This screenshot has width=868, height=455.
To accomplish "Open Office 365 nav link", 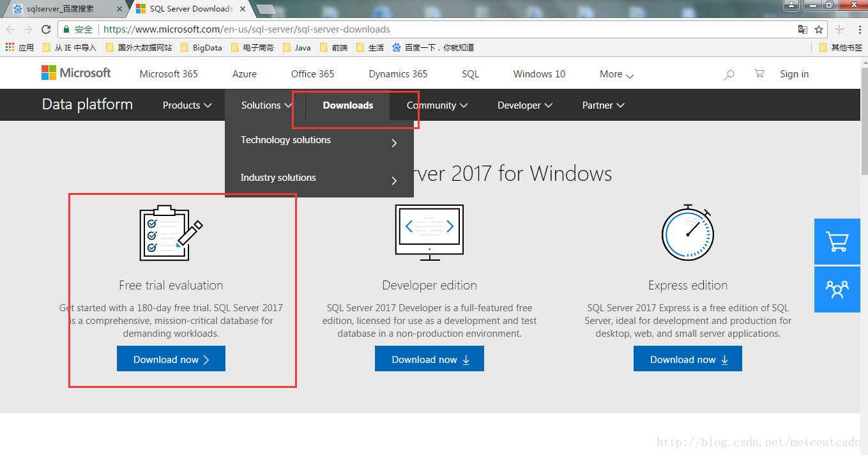I will pyautogui.click(x=312, y=74).
